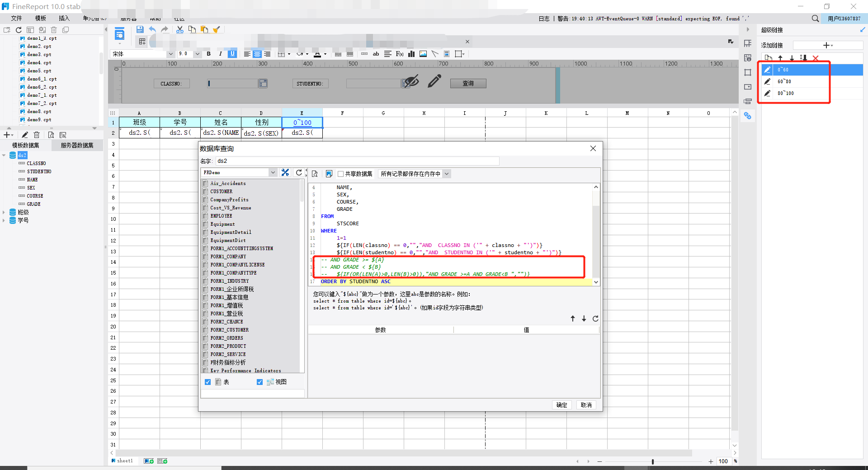Collapse the ds2 dataset tree node
This screenshot has height=470, width=868.
click(4, 155)
